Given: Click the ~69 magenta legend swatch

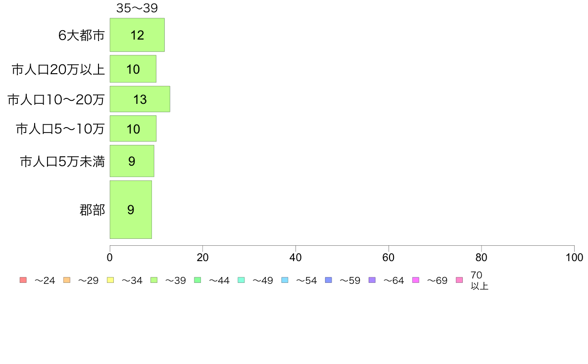Looking at the screenshot, I should pyautogui.click(x=415, y=280).
